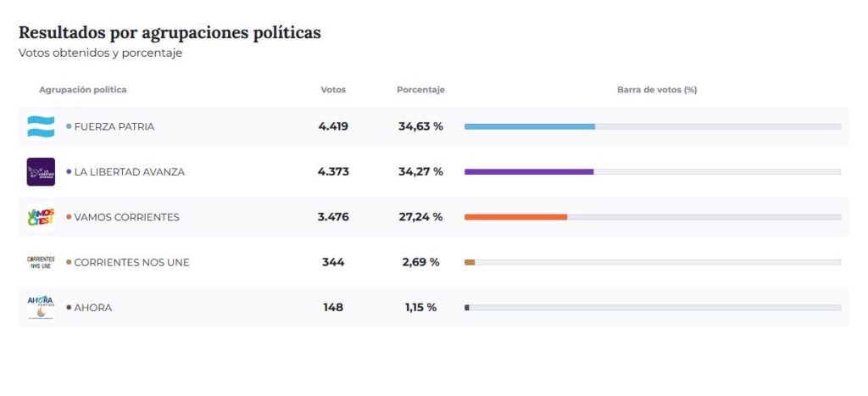Click the Fuerza Patria flag logo
This screenshot has width=868, height=396.
(41, 126)
